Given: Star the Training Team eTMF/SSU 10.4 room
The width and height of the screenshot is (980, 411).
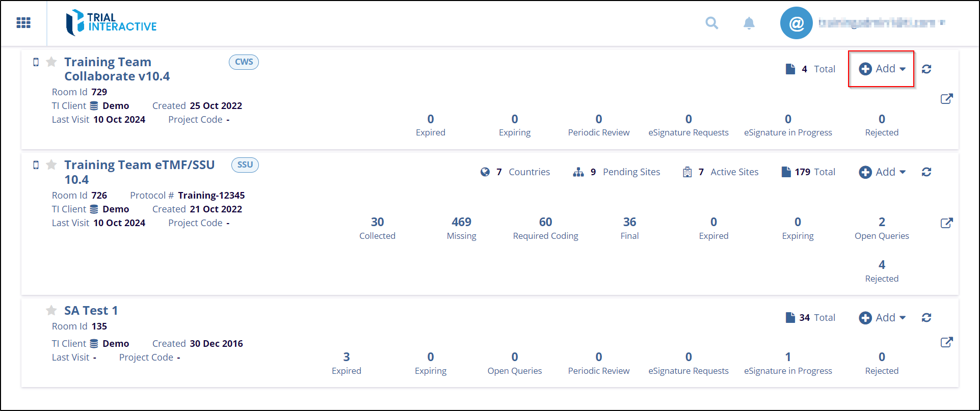Looking at the screenshot, I should [x=51, y=165].
